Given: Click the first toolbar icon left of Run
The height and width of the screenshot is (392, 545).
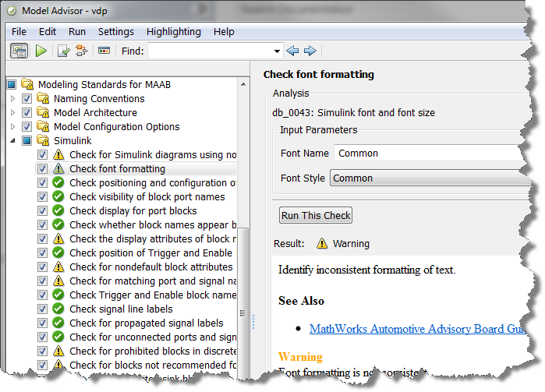Looking at the screenshot, I should [19, 51].
